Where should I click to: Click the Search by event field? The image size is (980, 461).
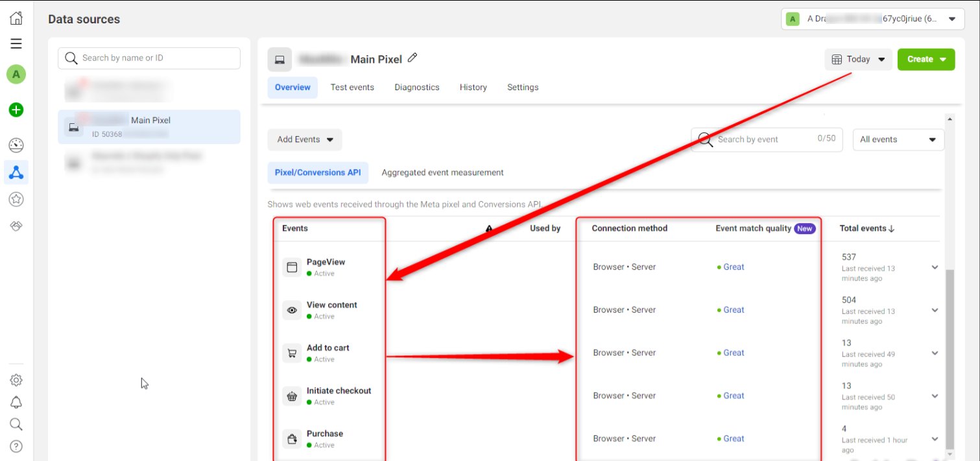coord(767,139)
